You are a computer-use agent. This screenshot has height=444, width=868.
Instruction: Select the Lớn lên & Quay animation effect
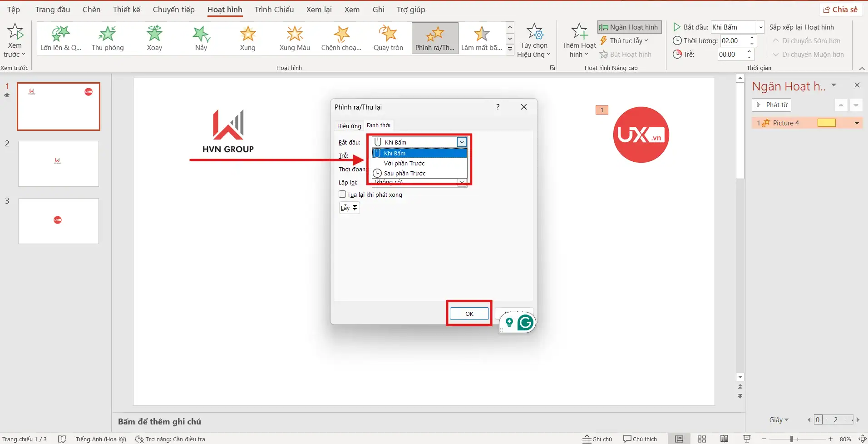click(61, 38)
